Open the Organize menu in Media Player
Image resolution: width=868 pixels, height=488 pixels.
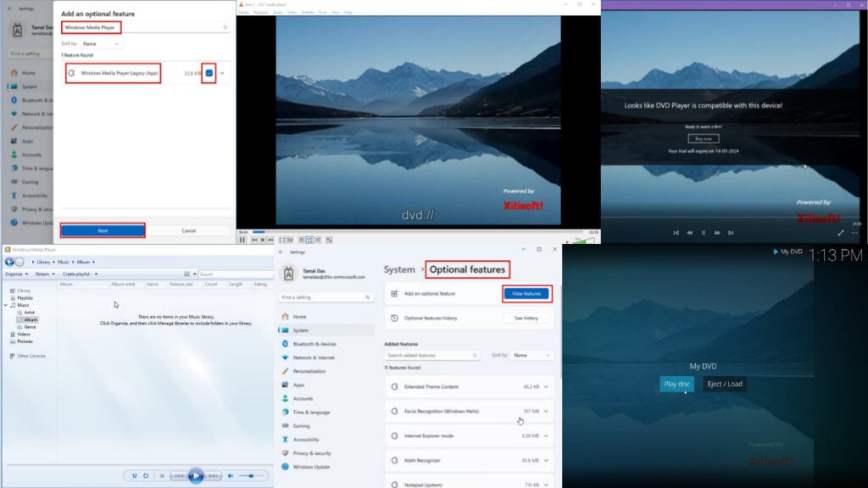tap(14, 274)
